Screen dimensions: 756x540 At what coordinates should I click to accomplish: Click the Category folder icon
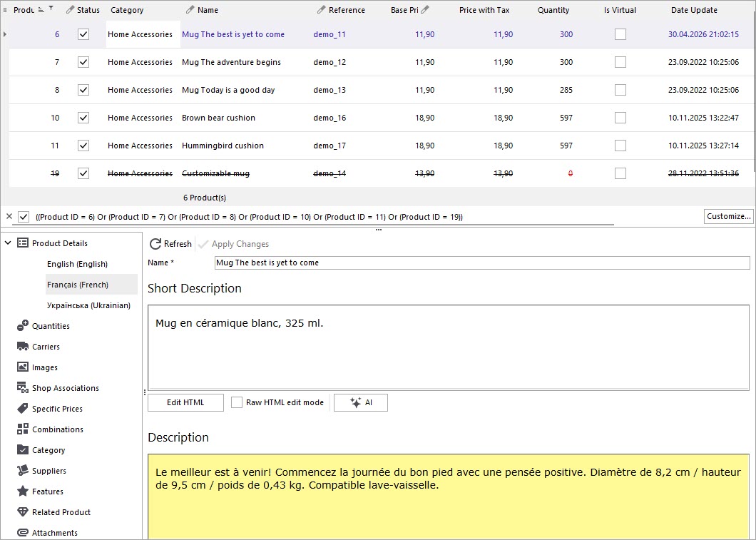(23, 449)
